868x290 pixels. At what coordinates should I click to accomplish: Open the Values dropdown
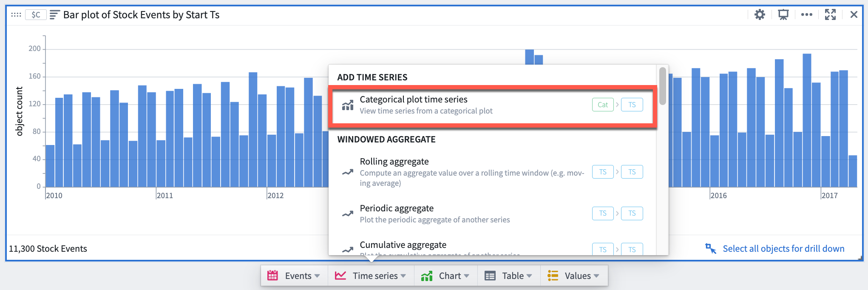point(574,276)
